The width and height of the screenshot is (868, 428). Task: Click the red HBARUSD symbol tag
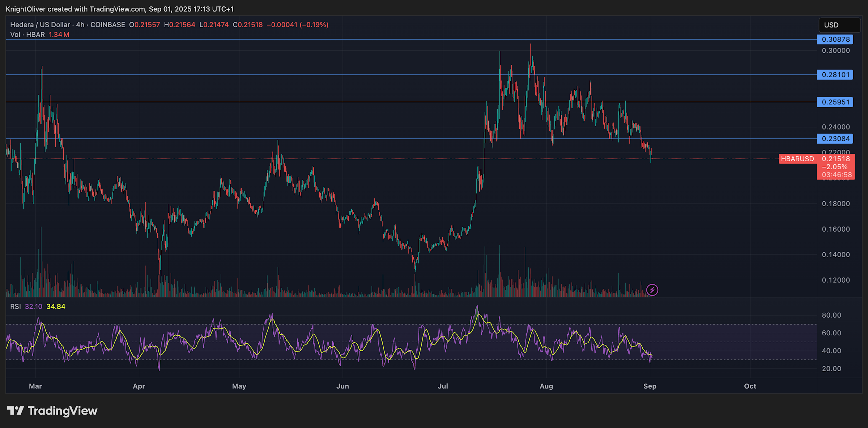[x=797, y=159]
